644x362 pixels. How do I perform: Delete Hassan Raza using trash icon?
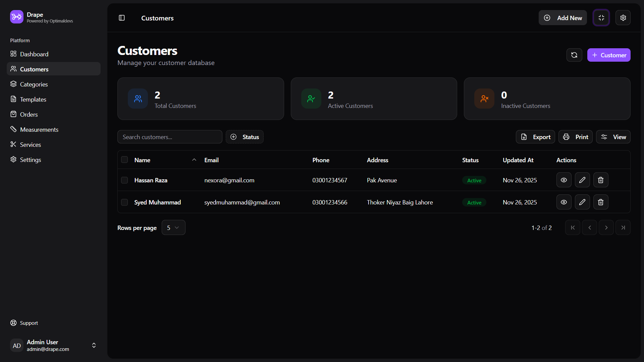tap(601, 180)
